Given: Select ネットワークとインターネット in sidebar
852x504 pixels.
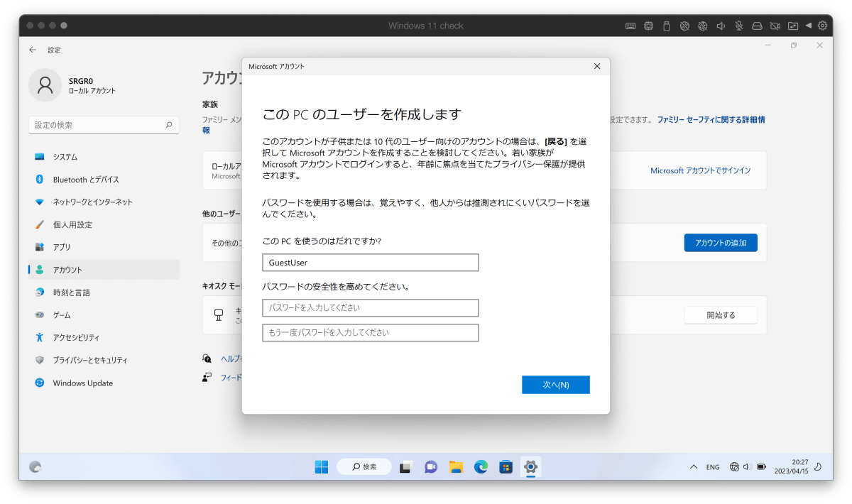Looking at the screenshot, I should (104, 202).
